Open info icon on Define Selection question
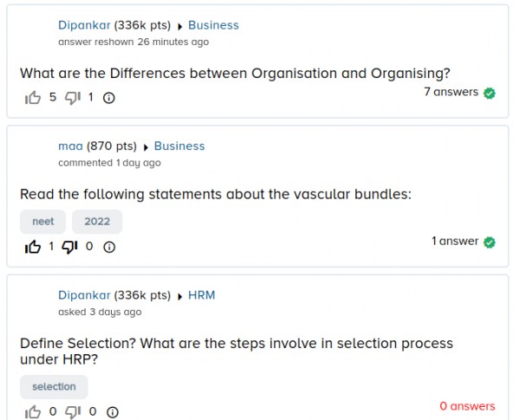This screenshot has width=520, height=420. [x=112, y=412]
